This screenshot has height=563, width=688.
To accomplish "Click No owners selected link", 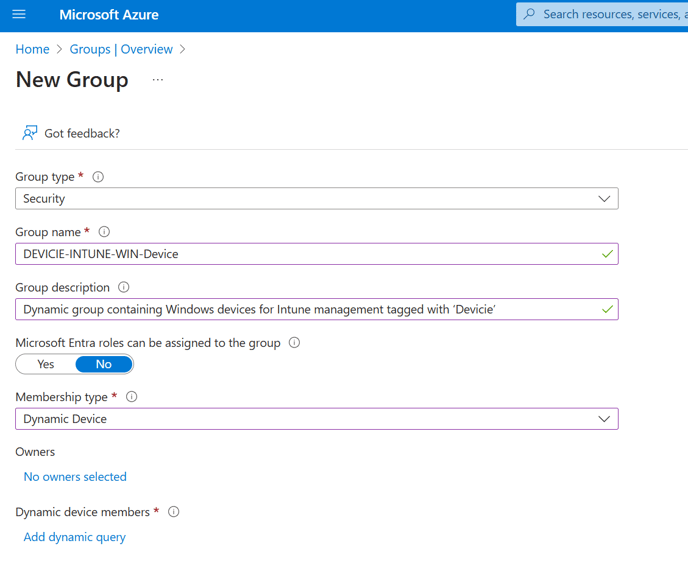I will pyautogui.click(x=75, y=477).
